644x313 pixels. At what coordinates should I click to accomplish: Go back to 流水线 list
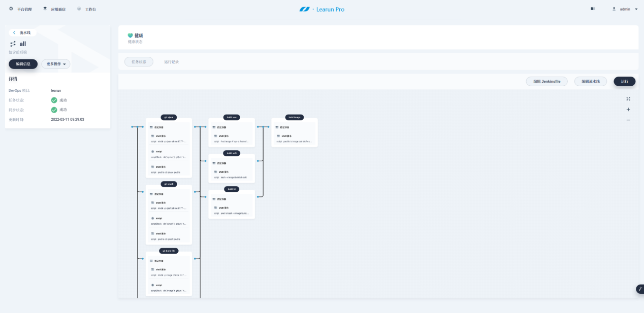click(22, 32)
